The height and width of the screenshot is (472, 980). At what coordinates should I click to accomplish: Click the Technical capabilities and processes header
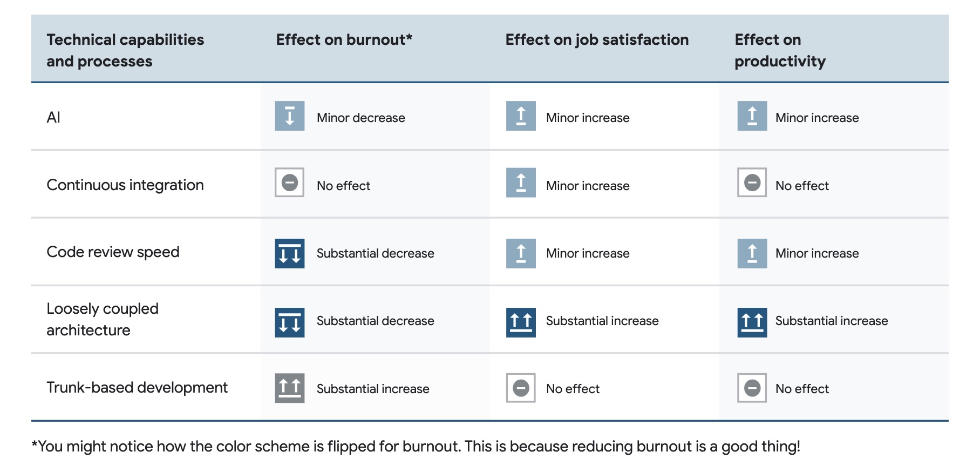tap(125, 50)
